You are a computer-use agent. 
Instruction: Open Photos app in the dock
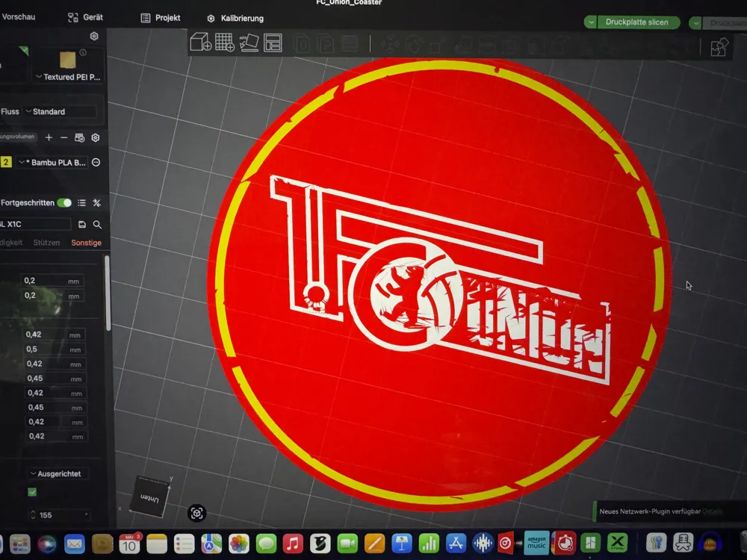[x=239, y=544]
